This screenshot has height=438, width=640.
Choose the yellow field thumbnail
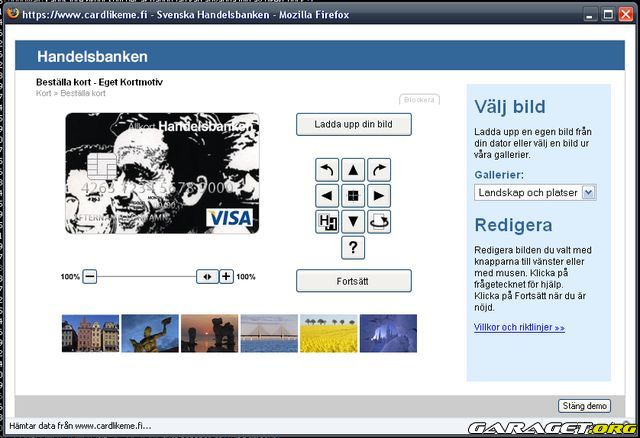329,333
